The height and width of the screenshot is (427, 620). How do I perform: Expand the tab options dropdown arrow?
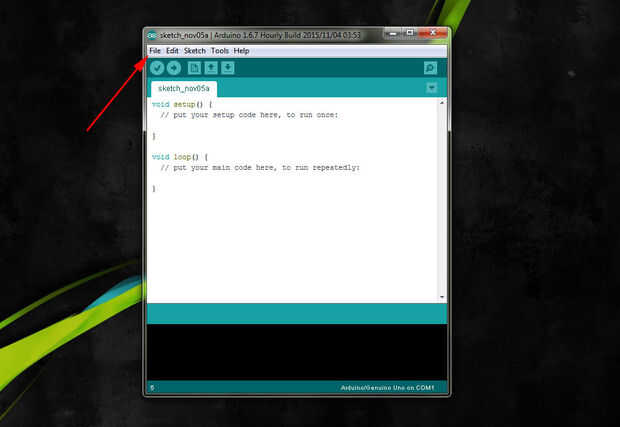pyautogui.click(x=432, y=87)
